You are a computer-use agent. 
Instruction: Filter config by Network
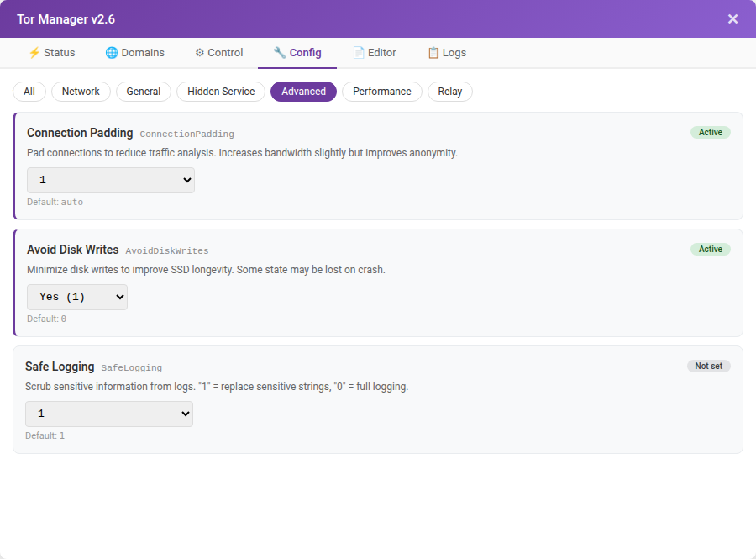pyautogui.click(x=81, y=92)
